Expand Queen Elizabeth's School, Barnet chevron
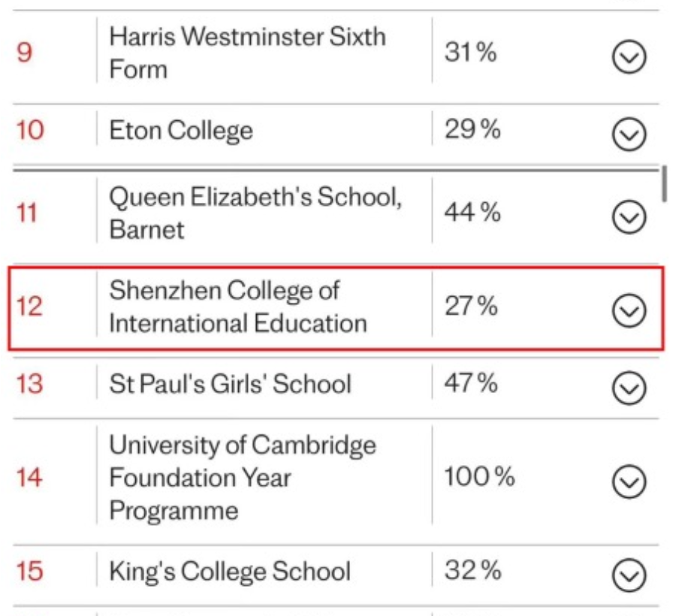 pyautogui.click(x=629, y=217)
